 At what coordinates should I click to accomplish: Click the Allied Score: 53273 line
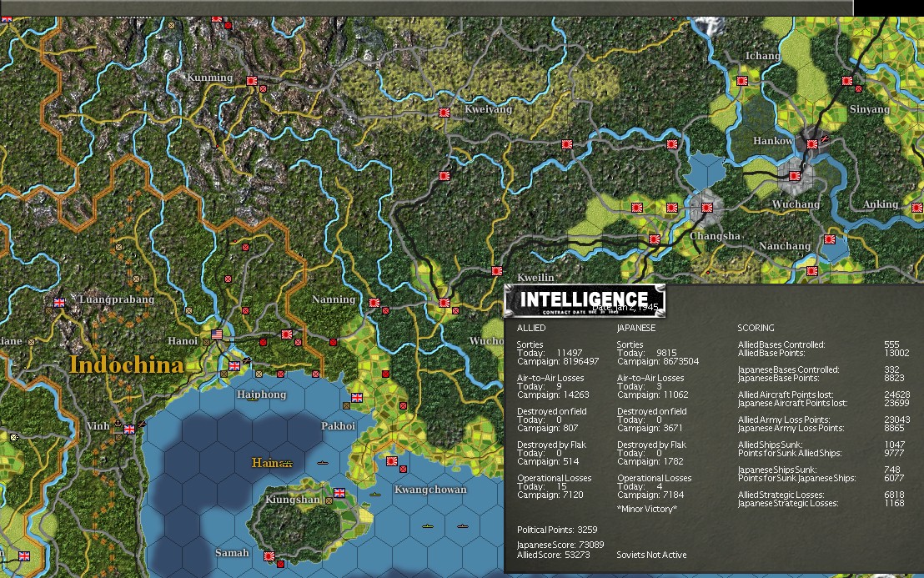(x=554, y=555)
